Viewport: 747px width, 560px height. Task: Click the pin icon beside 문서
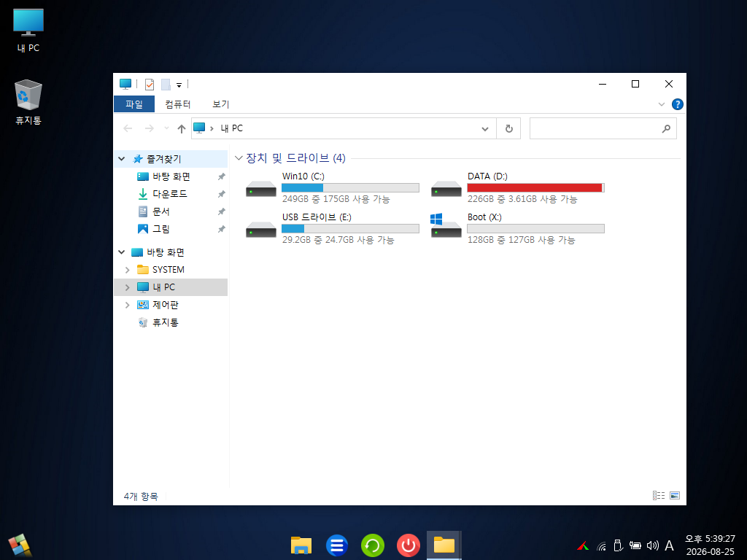click(x=221, y=211)
